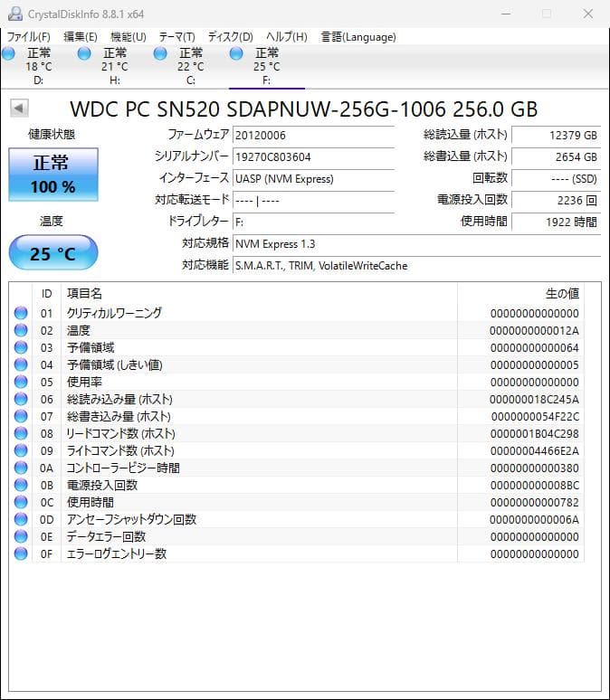Select the エラーログエントリー数 attribute name
Image resolution: width=610 pixels, height=700 pixels.
(x=116, y=553)
